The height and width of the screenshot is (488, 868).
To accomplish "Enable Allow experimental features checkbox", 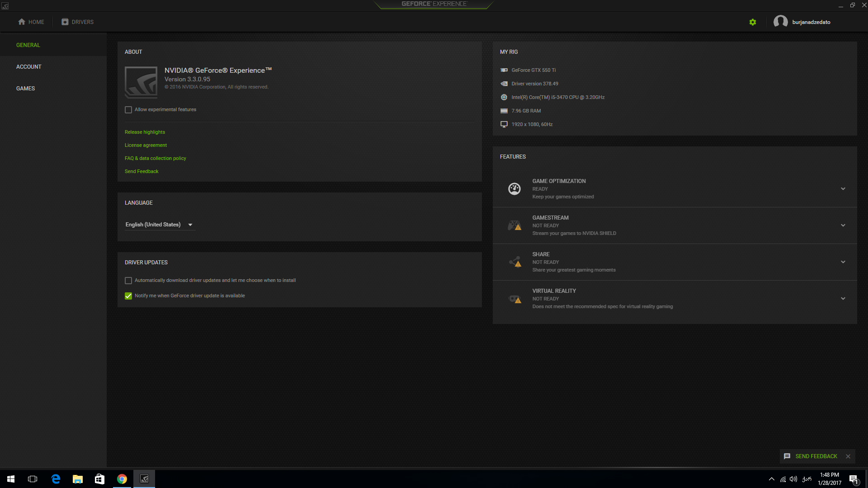I will [x=128, y=110].
